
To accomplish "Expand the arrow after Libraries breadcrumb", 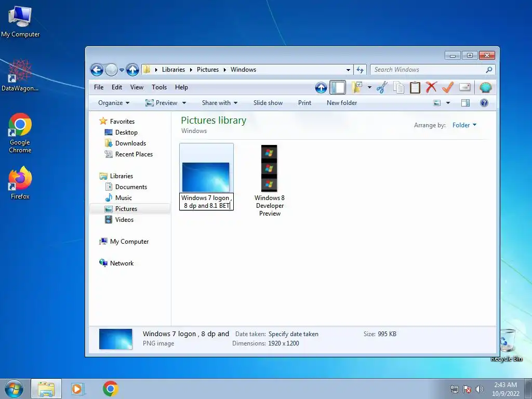I will 191,70.
